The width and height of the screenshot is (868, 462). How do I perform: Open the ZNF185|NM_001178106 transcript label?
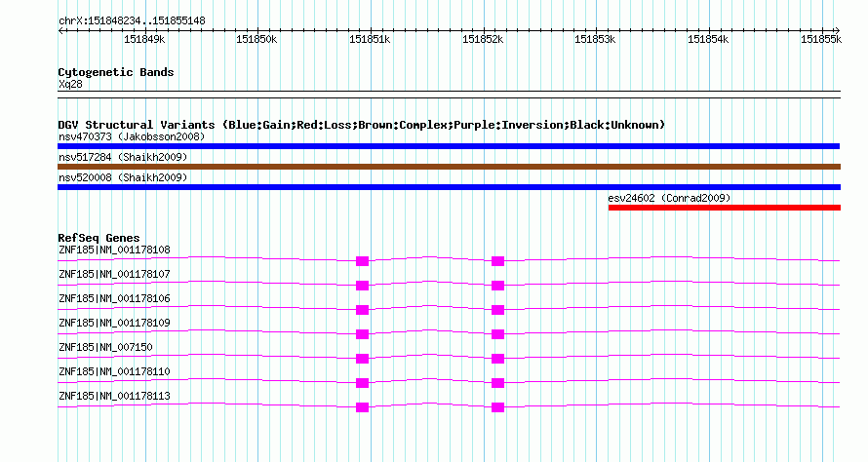point(114,299)
